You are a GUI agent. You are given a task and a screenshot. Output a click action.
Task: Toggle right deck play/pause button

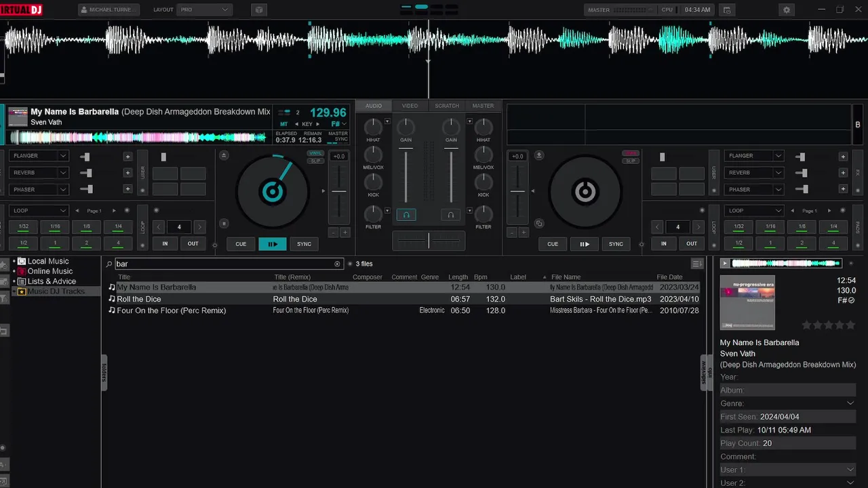pos(585,244)
